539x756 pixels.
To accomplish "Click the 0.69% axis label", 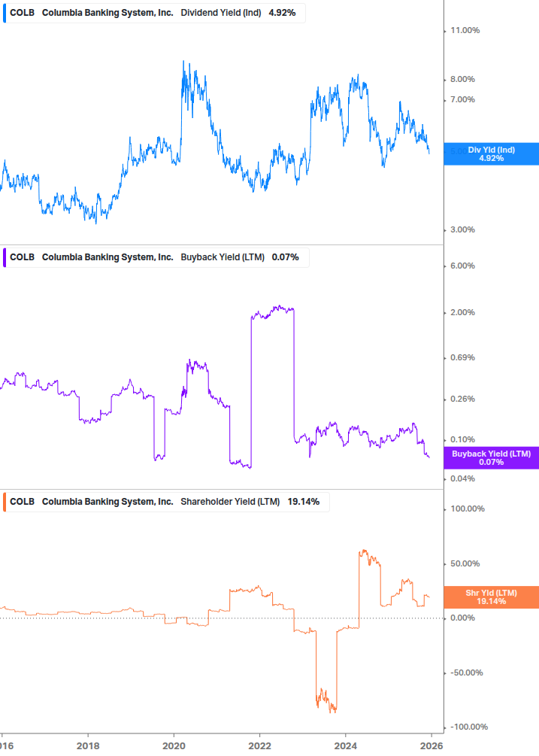I will coord(462,358).
